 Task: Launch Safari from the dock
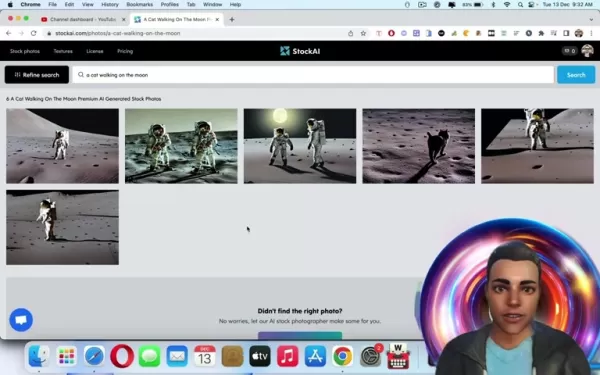(94, 356)
